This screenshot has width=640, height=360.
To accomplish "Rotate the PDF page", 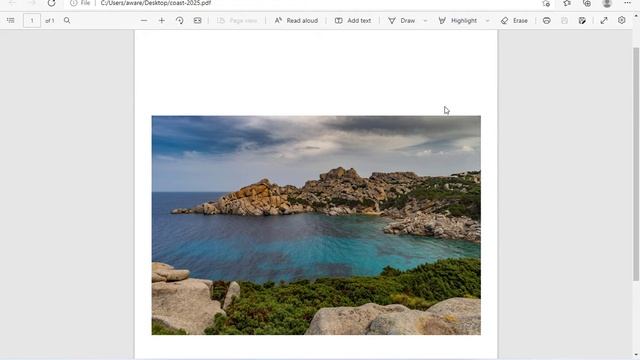I will coord(180,20).
